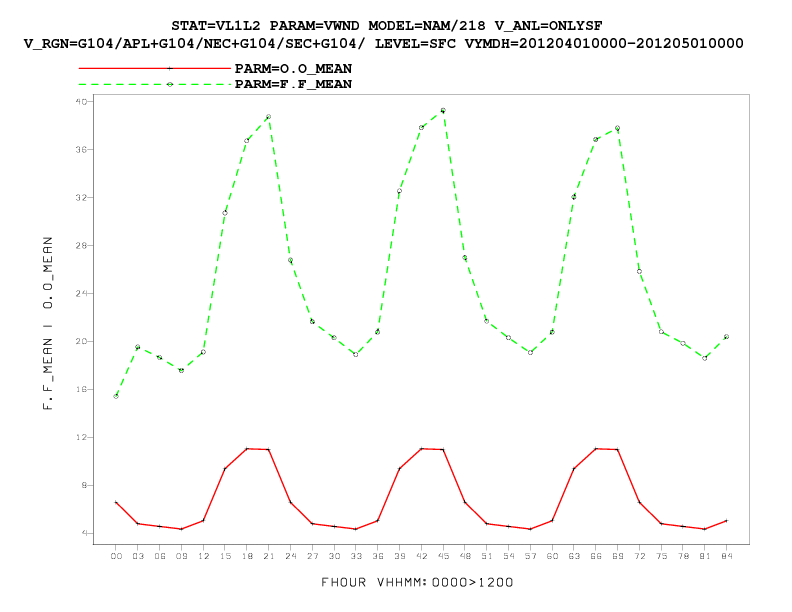Click the y-axis tick label 32
Viewport: 792px width, 612px height.
coord(81,197)
